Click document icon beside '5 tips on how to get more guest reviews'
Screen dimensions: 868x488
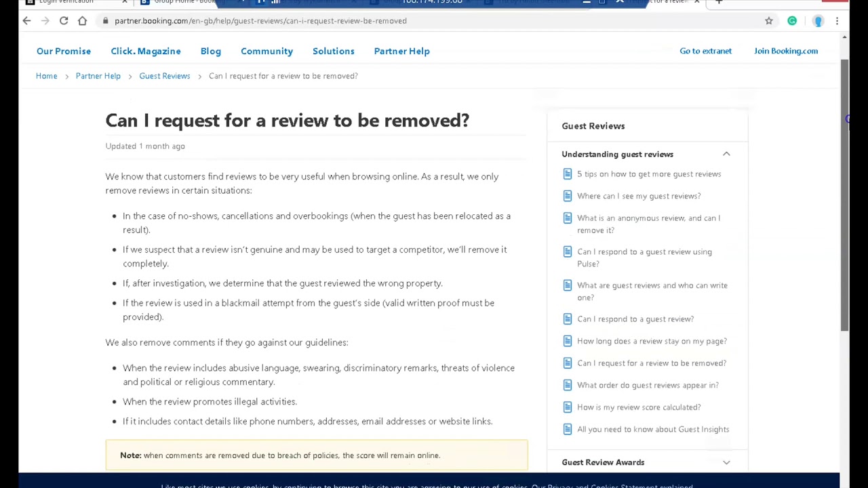point(568,174)
